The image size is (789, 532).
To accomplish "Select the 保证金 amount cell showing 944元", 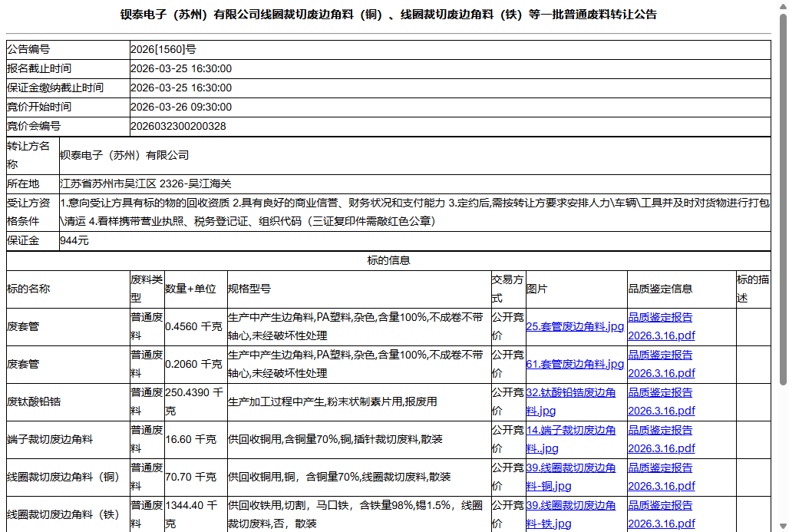I will 307,241.
